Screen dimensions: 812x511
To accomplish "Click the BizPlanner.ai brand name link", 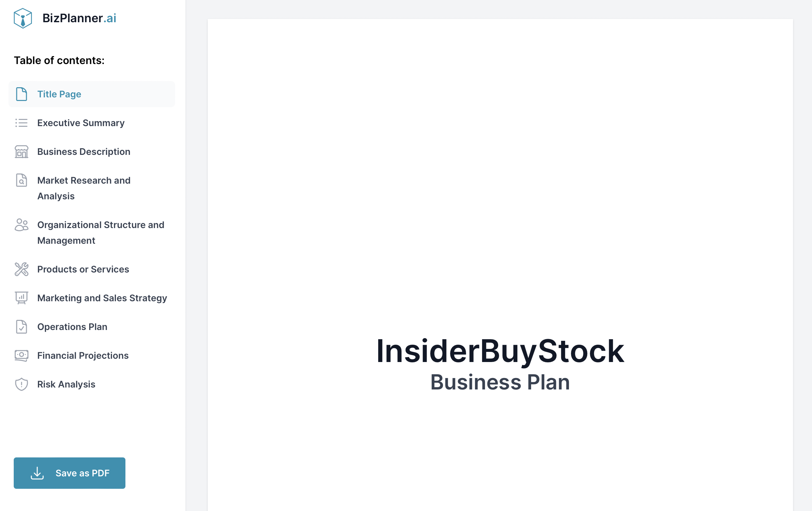I will point(79,18).
